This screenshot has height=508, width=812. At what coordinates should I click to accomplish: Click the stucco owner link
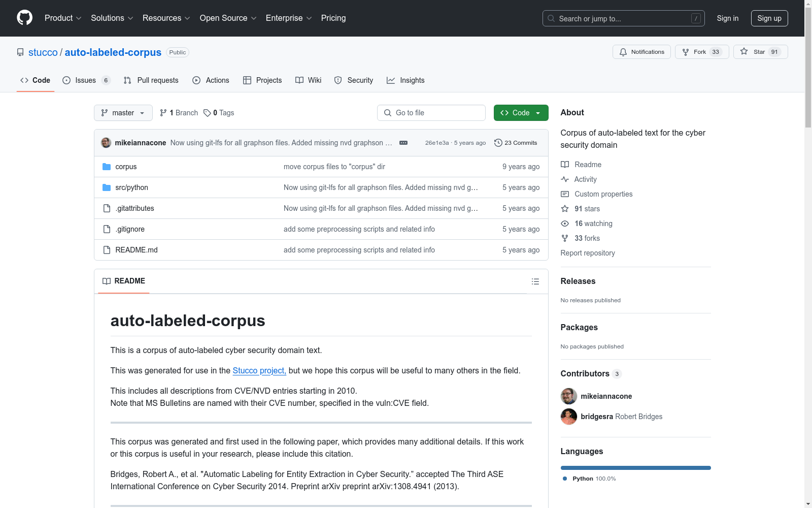[x=43, y=52]
